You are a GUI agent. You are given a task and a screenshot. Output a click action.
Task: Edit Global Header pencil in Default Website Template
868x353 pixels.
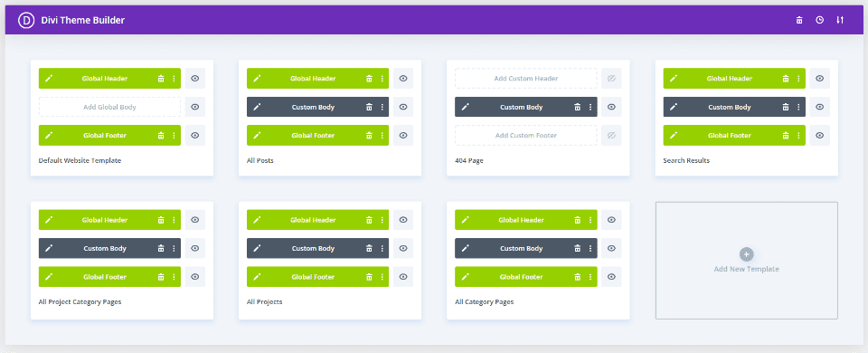click(49, 79)
